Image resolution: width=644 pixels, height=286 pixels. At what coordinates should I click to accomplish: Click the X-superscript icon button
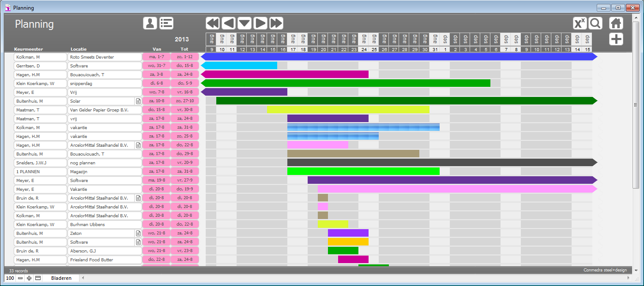pos(580,23)
